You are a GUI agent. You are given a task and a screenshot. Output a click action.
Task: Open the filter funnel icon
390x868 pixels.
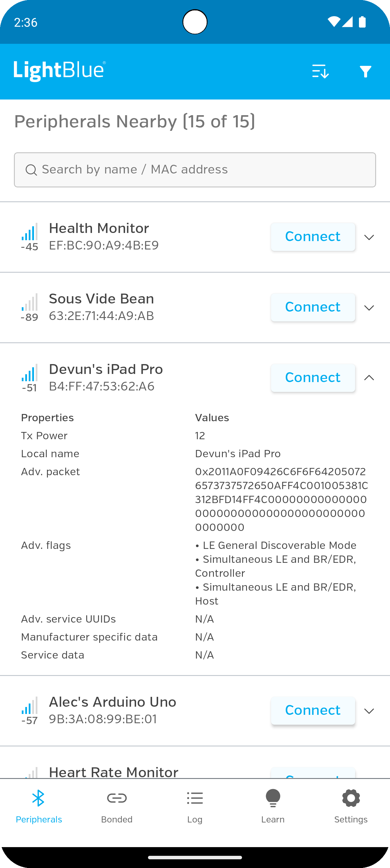(x=365, y=71)
